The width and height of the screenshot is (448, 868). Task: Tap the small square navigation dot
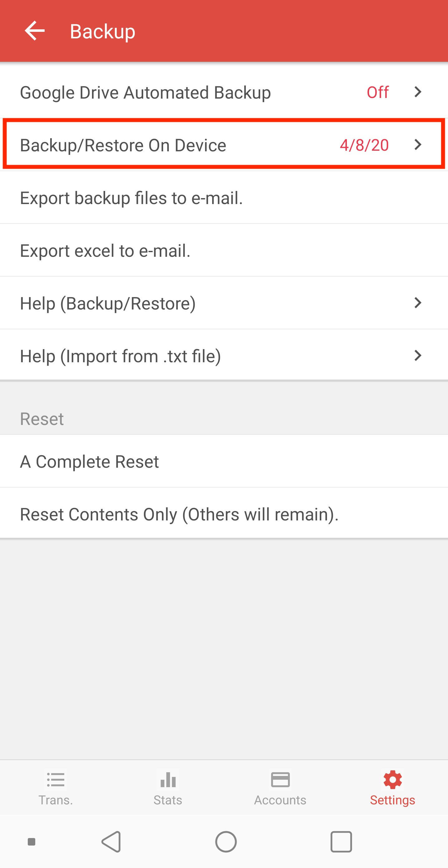(x=31, y=842)
